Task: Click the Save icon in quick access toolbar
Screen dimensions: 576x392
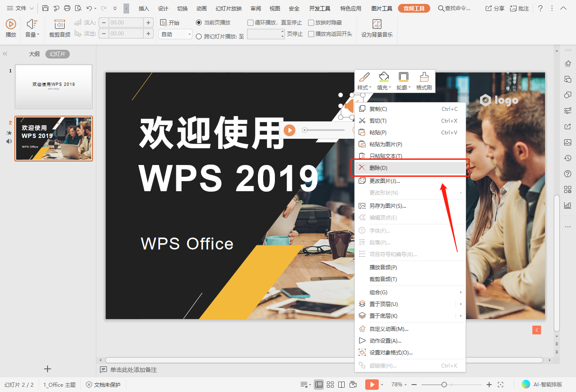Action: click(x=45, y=8)
